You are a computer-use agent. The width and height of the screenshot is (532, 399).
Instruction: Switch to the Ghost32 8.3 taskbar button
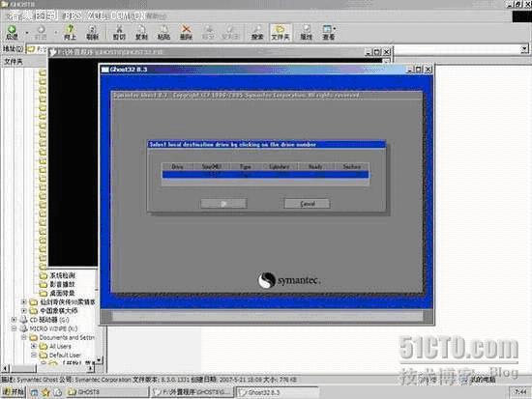click(x=278, y=392)
